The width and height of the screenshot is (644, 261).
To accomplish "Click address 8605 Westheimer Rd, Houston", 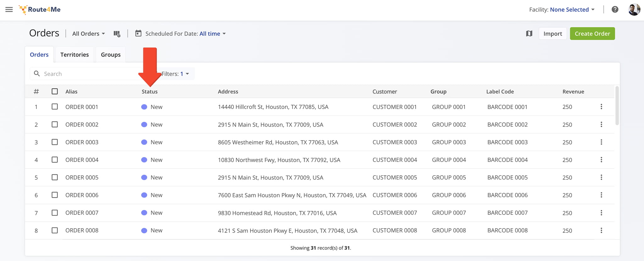I will [278, 142].
